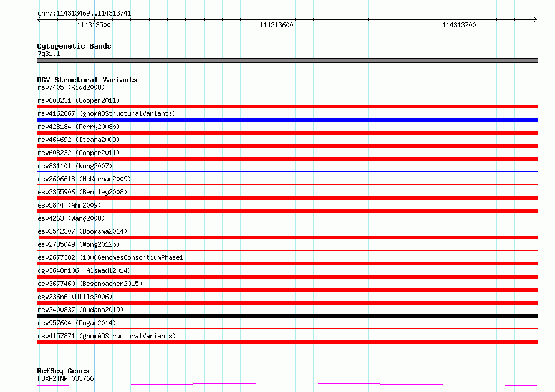555x392 pixels.
Task: Open variant nsv831101 (Wong2007)
Action: pos(75,166)
